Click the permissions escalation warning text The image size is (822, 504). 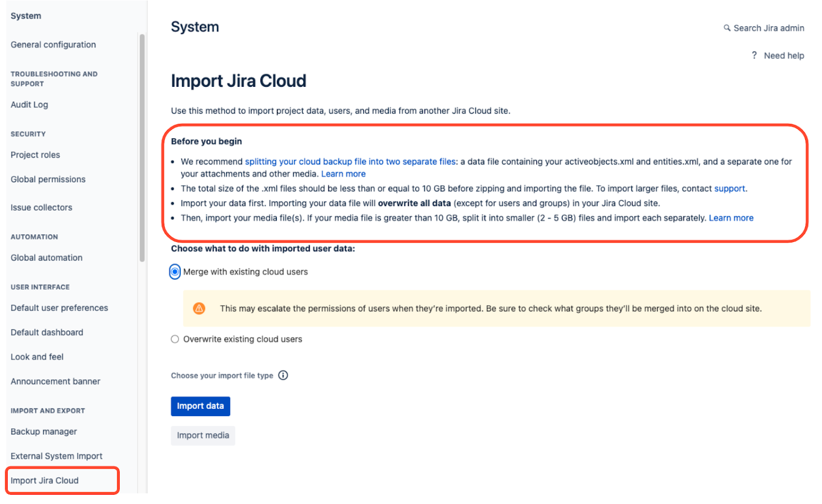click(491, 308)
